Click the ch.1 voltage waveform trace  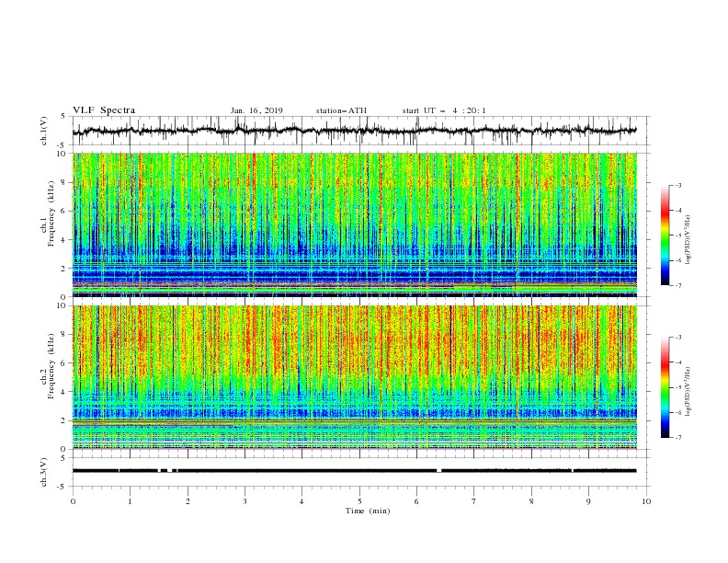click(354, 131)
